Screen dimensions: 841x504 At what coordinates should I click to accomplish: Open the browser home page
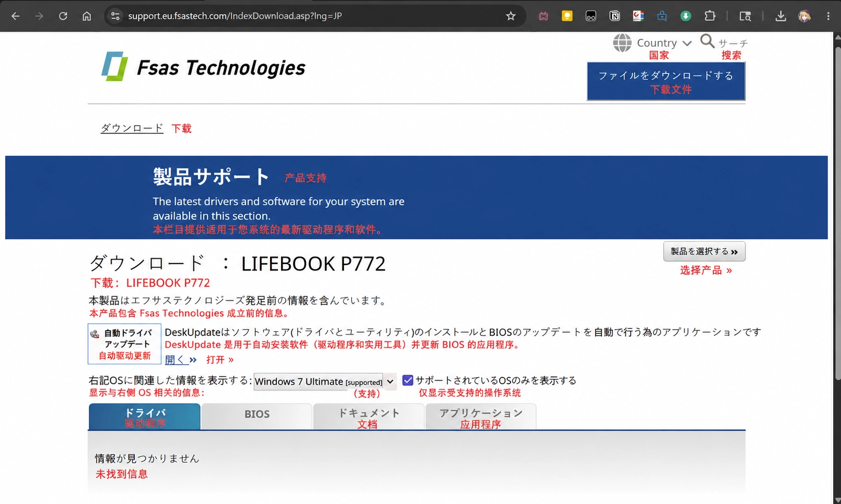click(x=87, y=16)
